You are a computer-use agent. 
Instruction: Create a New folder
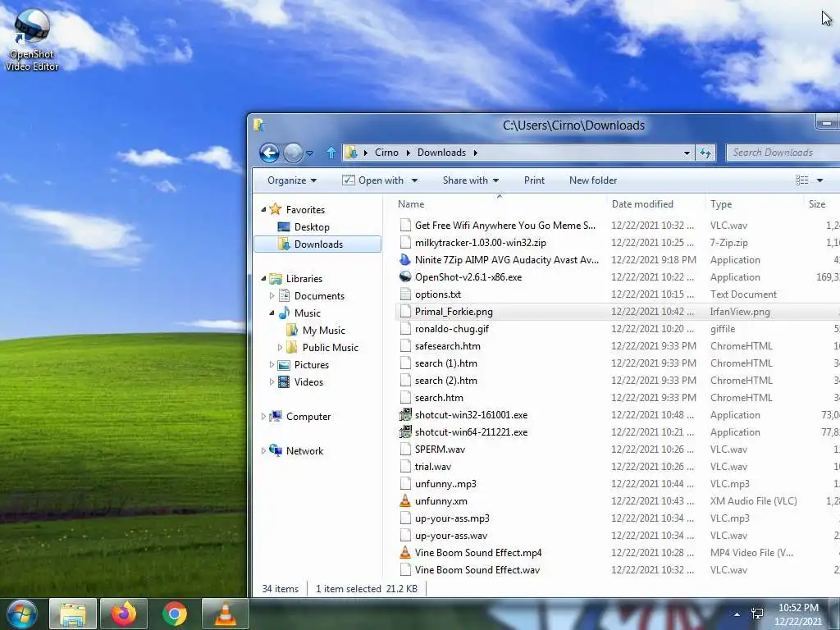coord(593,180)
